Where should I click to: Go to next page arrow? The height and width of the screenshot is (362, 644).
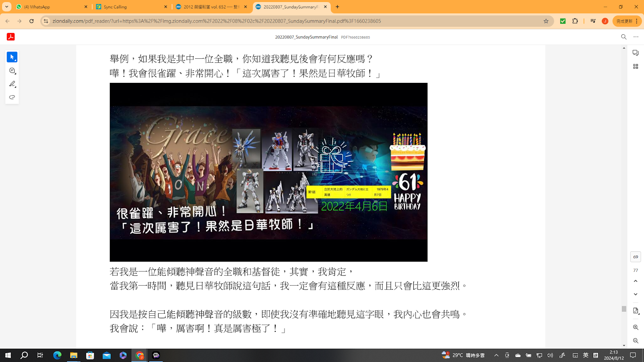[x=636, y=294]
